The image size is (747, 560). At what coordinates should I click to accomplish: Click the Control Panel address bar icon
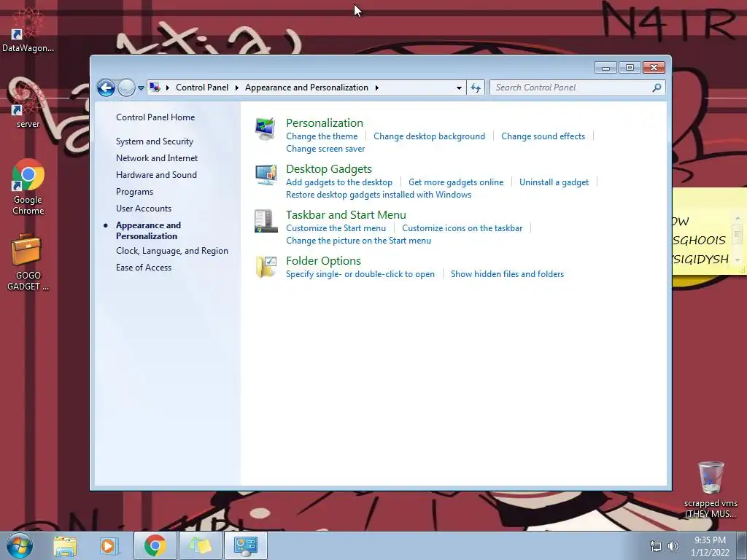click(155, 87)
